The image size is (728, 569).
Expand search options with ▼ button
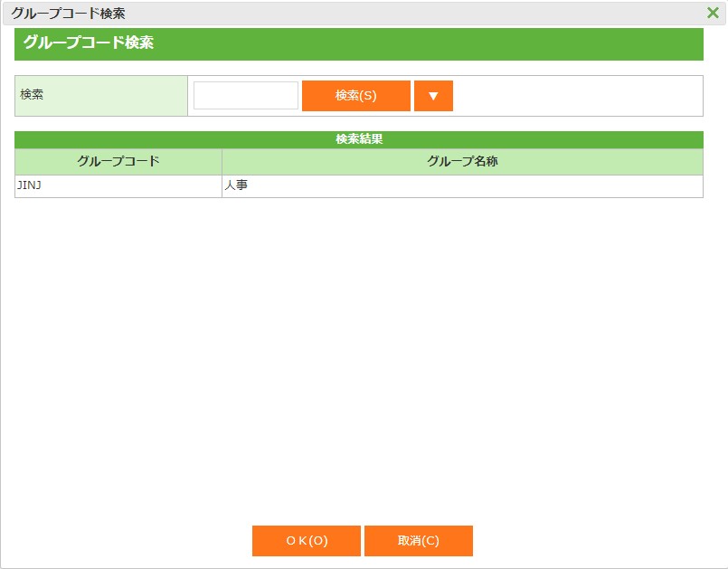(x=433, y=96)
